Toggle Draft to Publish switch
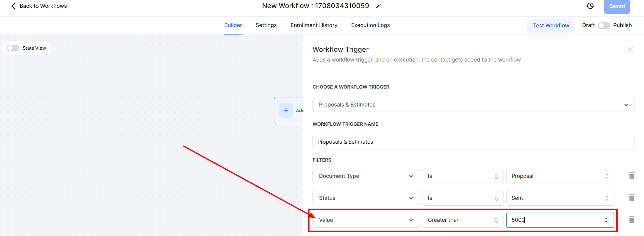Image resolution: width=644 pixels, height=236 pixels. click(604, 25)
